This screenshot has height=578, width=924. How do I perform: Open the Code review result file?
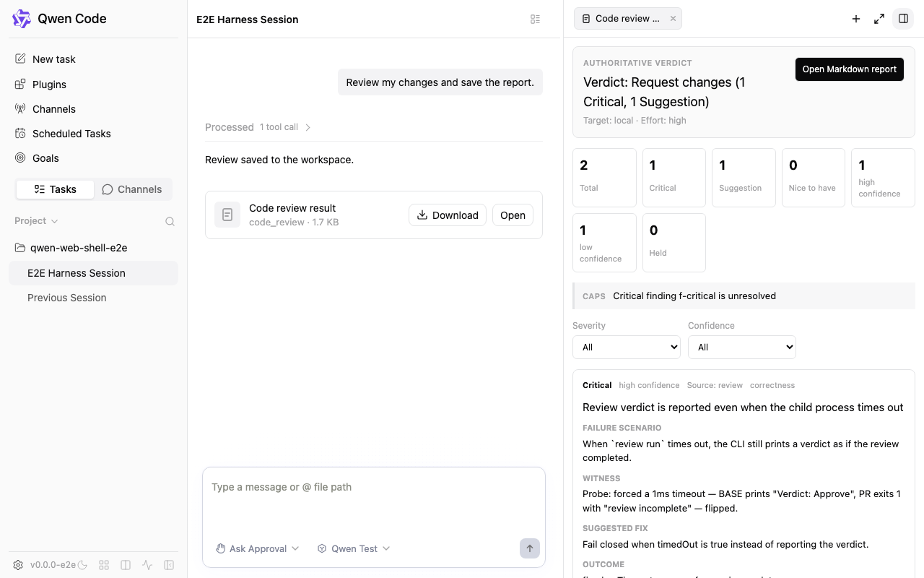click(513, 215)
